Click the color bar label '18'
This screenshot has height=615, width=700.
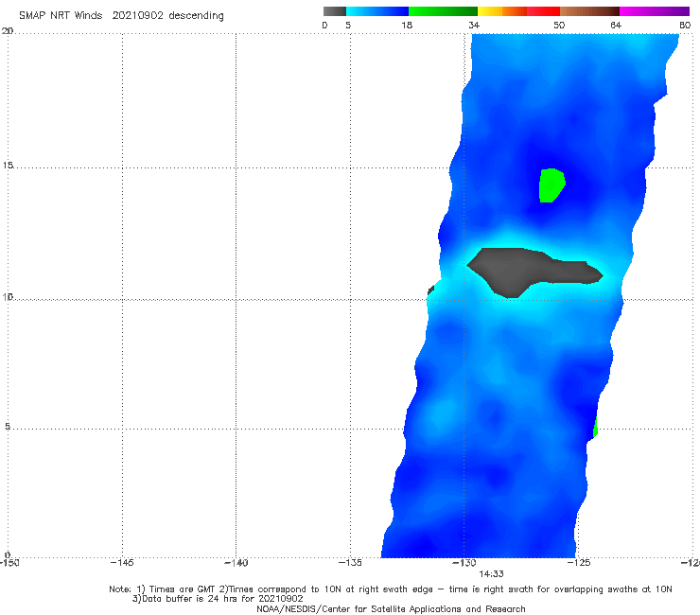[x=407, y=26]
